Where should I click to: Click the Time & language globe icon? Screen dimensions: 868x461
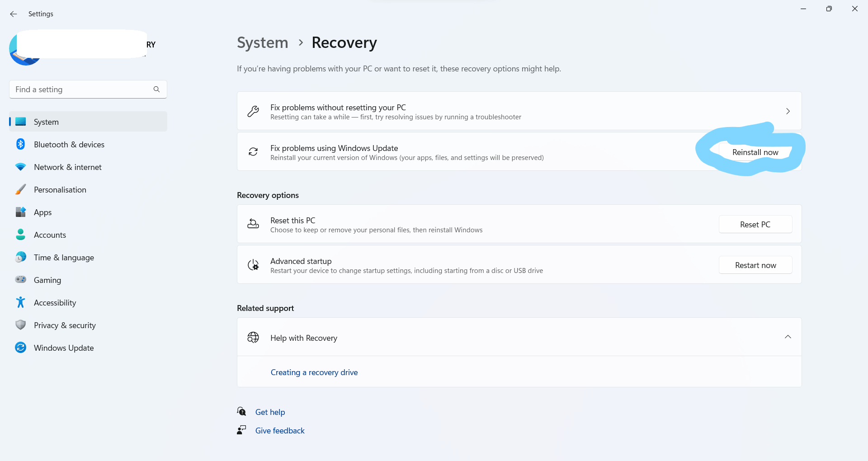(21, 257)
